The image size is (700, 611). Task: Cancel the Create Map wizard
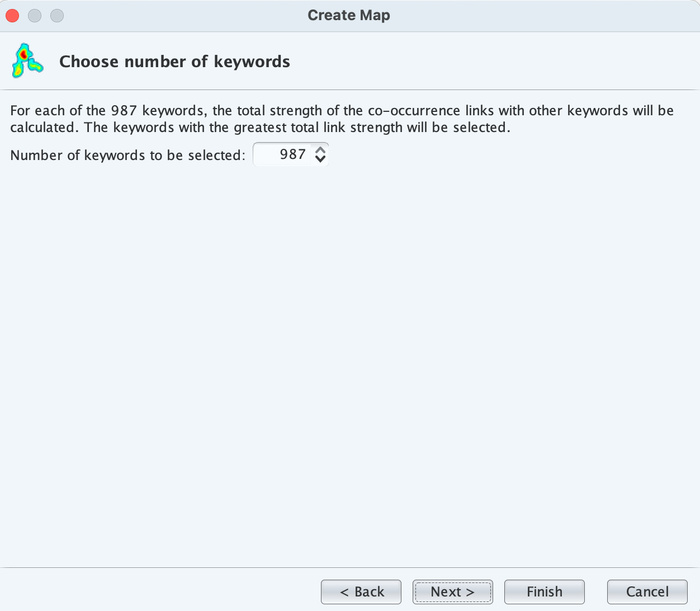click(647, 591)
